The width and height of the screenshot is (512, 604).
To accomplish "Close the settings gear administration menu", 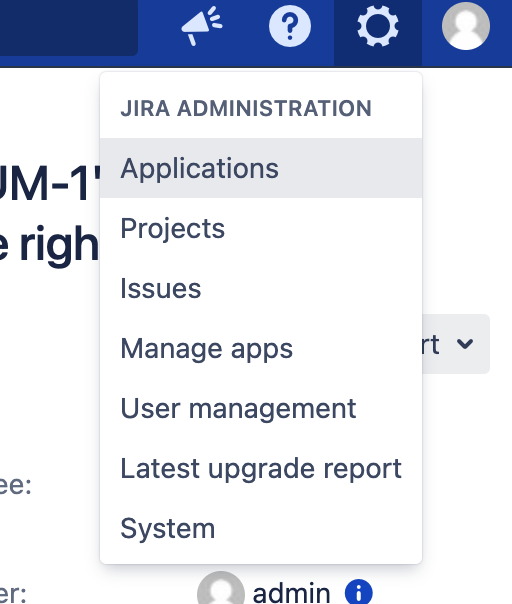I will pos(378,26).
